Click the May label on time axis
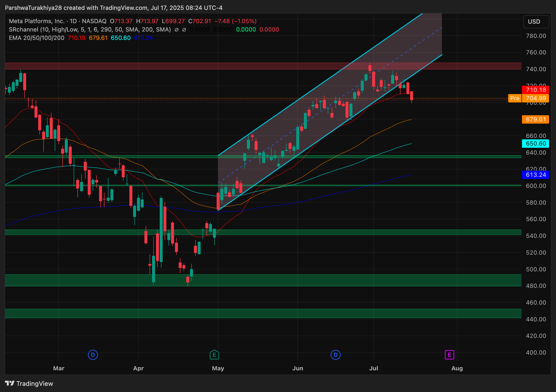Viewport: 556px width, 392px height. (x=218, y=368)
